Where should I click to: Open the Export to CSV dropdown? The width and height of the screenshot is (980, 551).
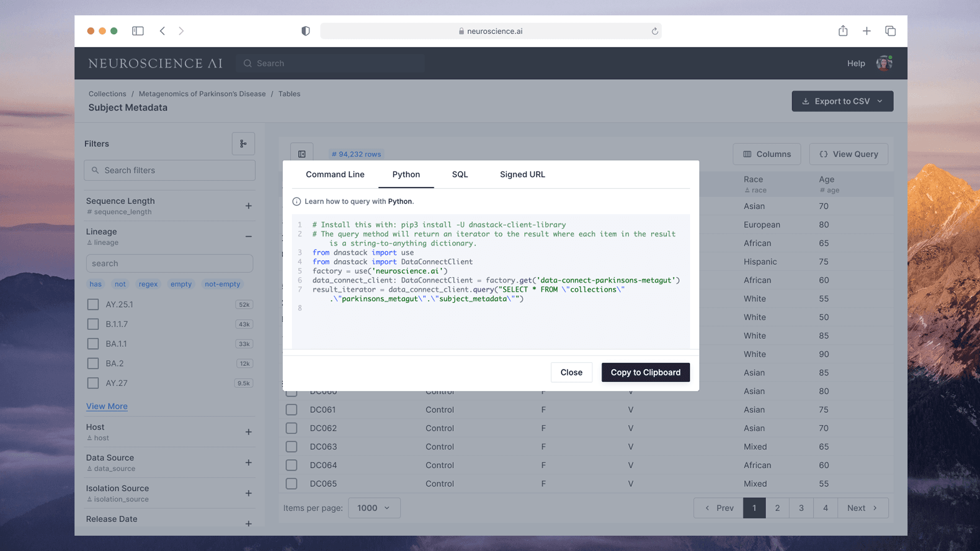point(842,101)
